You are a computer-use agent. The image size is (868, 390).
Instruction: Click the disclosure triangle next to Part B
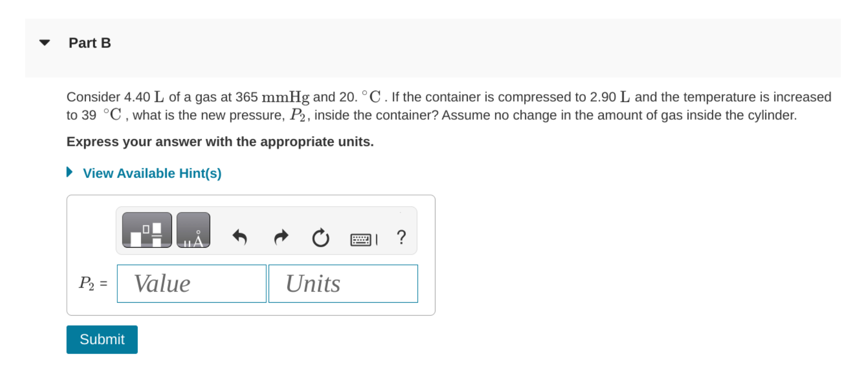[44, 42]
